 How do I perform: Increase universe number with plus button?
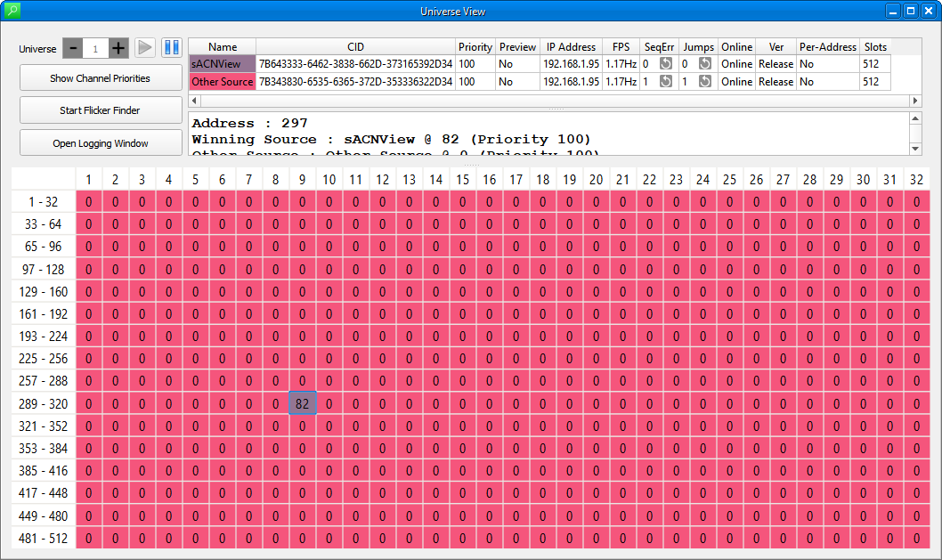pos(118,49)
